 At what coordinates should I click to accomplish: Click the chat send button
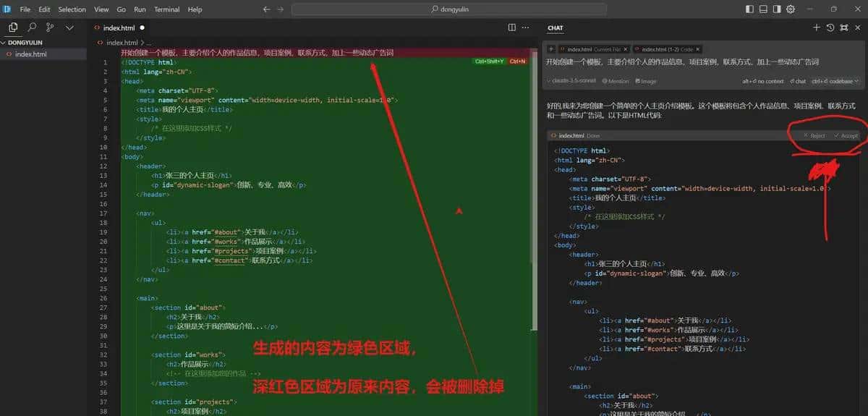(x=798, y=81)
